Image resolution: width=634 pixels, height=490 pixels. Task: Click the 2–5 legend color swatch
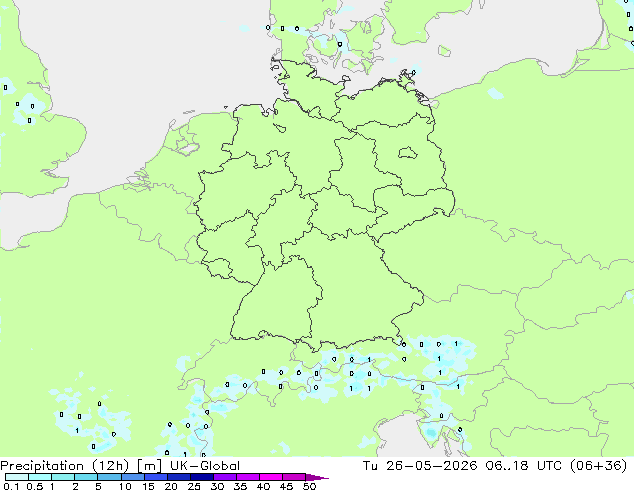click(x=86, y=477)
